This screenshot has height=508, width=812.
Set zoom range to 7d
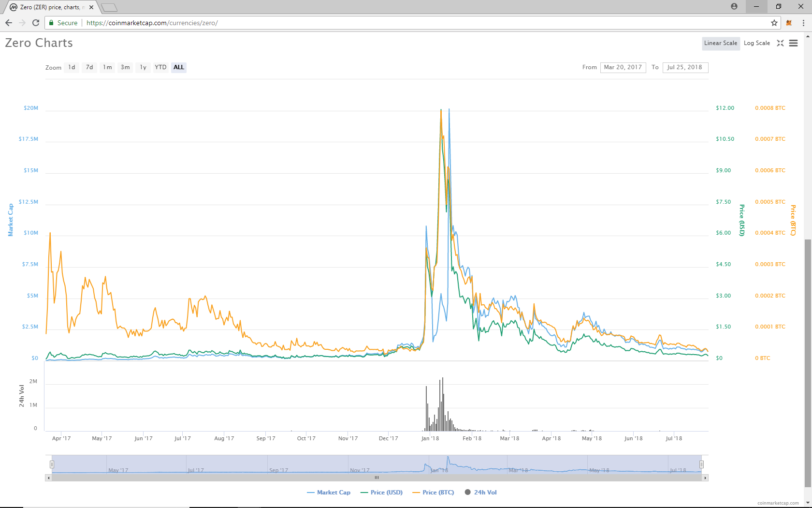tap(89, 67)
